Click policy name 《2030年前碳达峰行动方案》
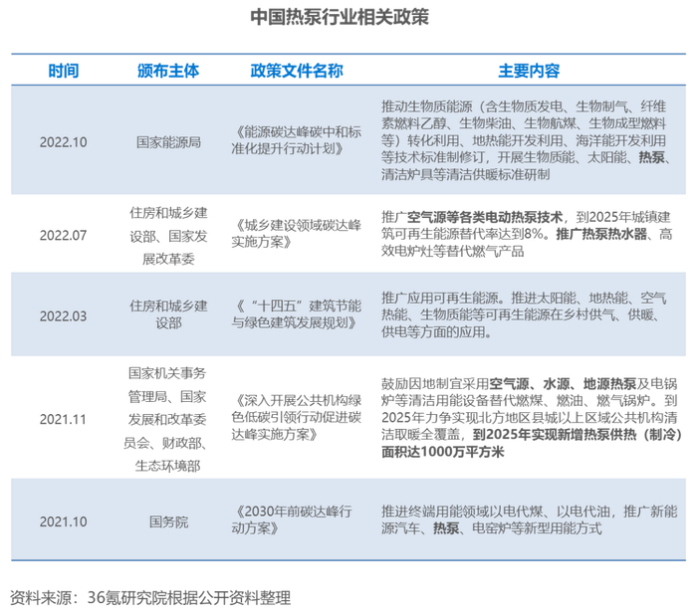Screen dimensions: 697x616 [x=292, y=519]
